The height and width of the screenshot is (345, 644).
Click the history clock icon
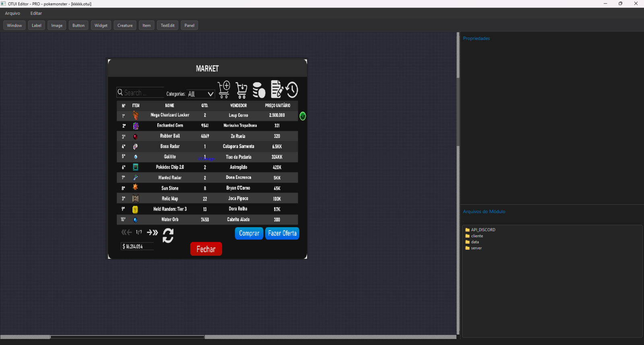click(x=292, y=90)
